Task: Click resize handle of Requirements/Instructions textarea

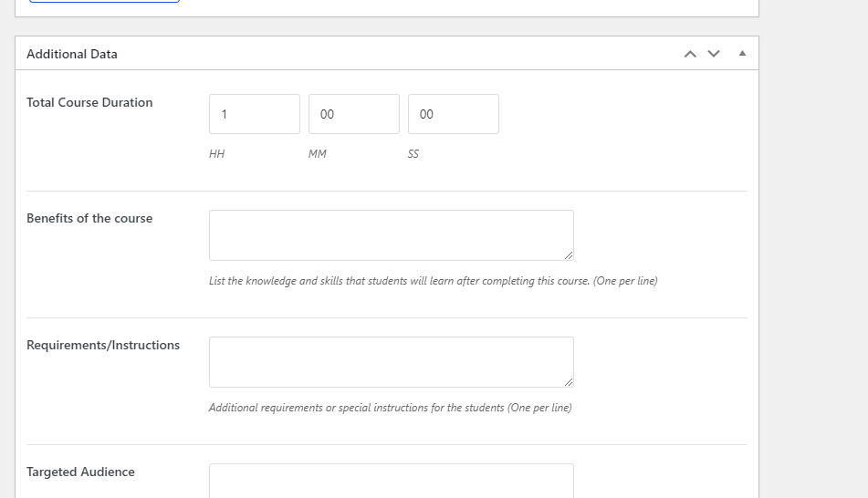Action: coord(568,382)
